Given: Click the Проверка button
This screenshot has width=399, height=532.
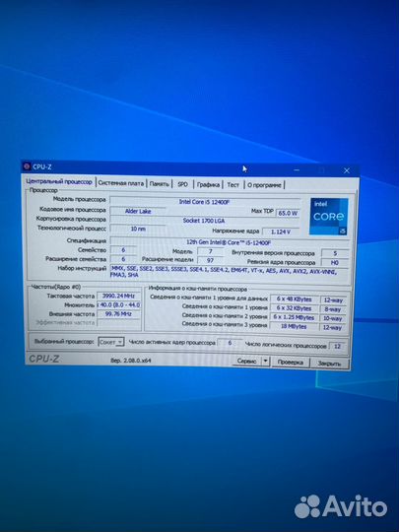Looking at the screenshot, I should point(291,363).
